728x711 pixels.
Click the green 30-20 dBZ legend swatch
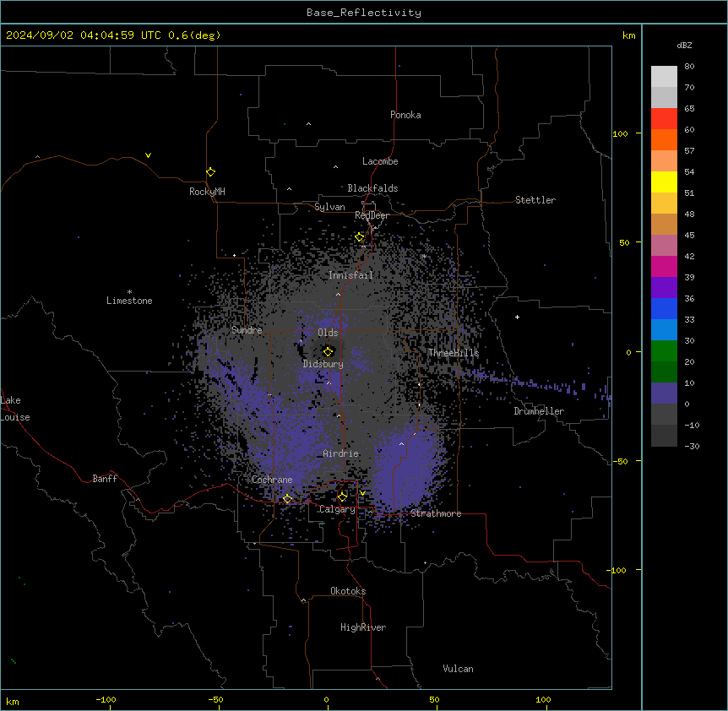664,351
